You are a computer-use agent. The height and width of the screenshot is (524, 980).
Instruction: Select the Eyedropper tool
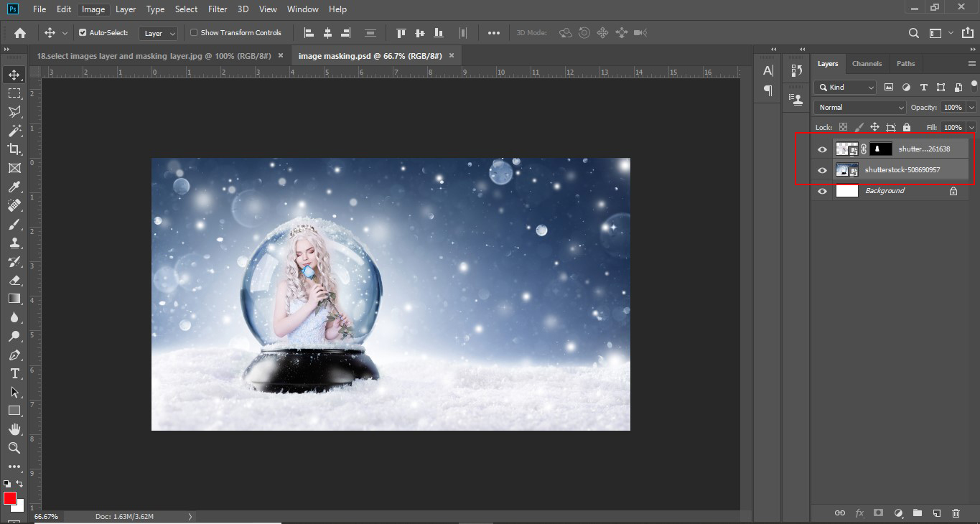point(14,187)
